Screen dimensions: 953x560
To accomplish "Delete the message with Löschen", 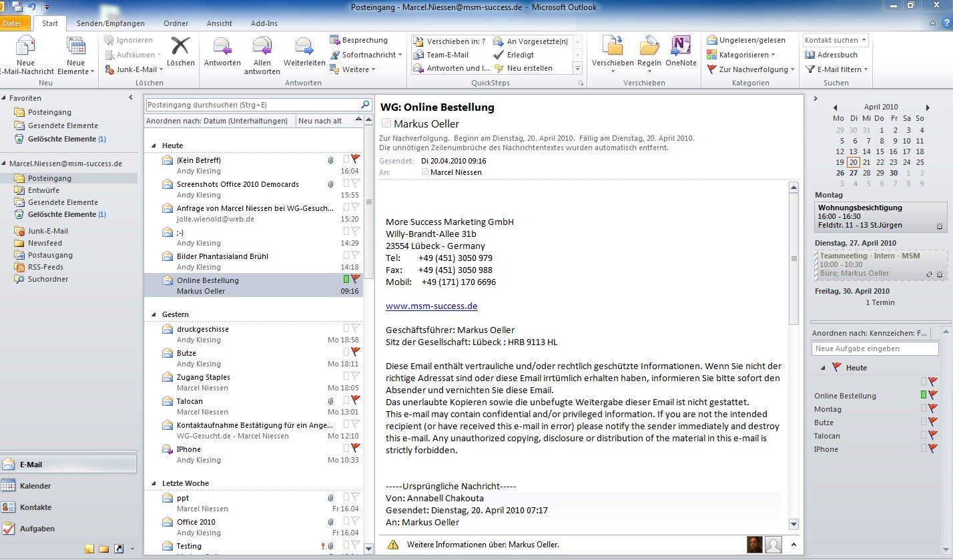I will point(180,51).
